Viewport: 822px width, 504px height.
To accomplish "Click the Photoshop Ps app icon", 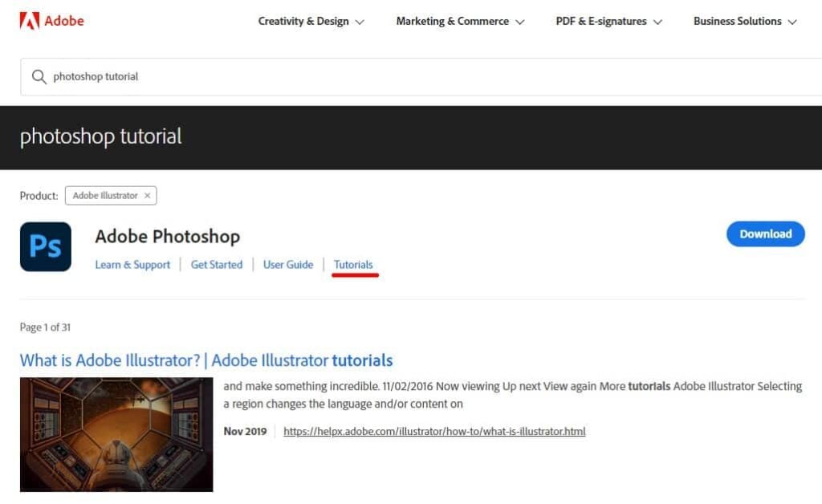I will pyautogui.click(x=46, y=246).
